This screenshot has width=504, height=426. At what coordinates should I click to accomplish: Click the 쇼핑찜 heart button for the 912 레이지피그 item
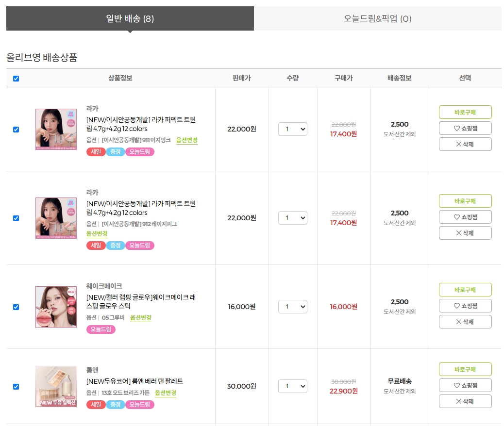point(465,217)
